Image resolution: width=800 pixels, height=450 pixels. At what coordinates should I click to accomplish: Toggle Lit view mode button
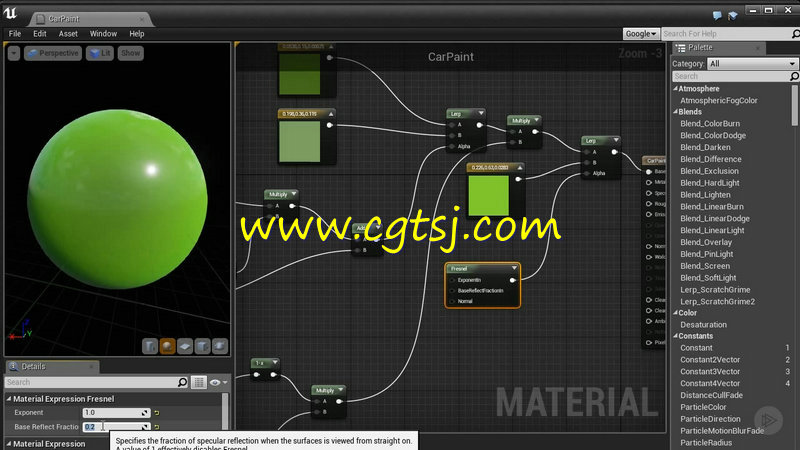click(100, 53)
